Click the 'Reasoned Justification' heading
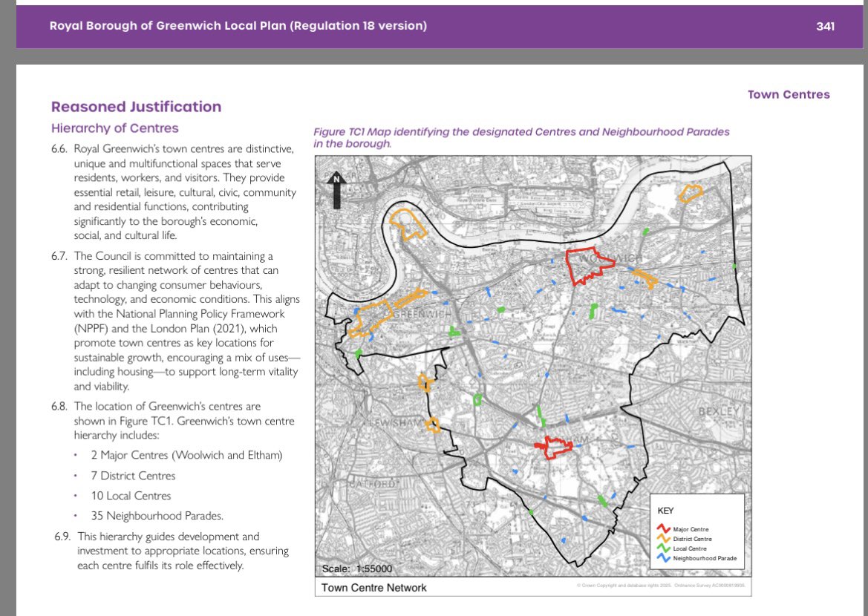 pyautogui.click(x=136, y=107)
